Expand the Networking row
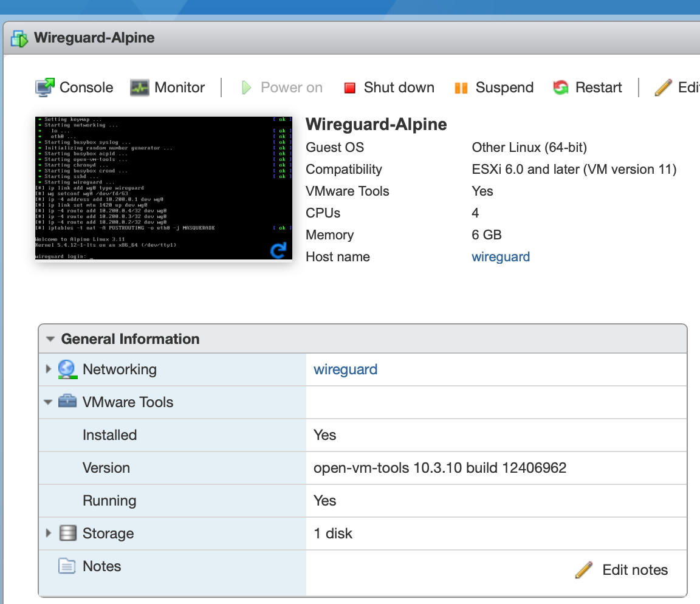Viewport: 700px width, 604px height. click(x=49, y=369)
